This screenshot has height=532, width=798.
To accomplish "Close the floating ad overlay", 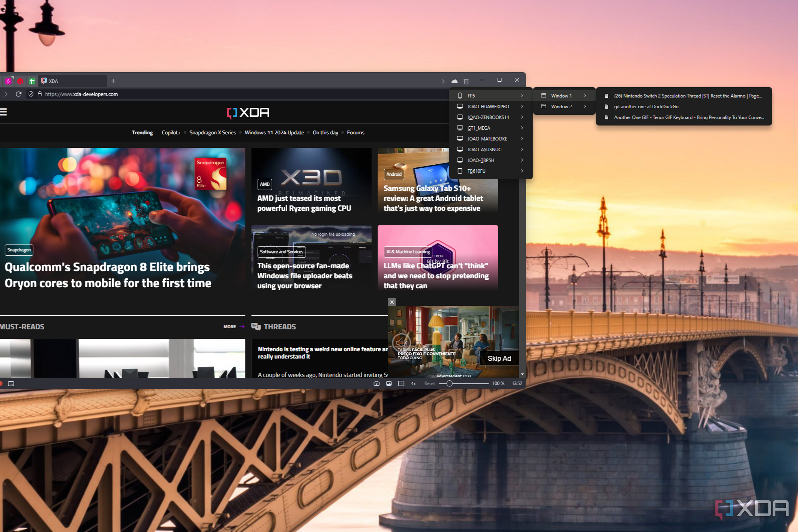I will [x=392, y=302].
